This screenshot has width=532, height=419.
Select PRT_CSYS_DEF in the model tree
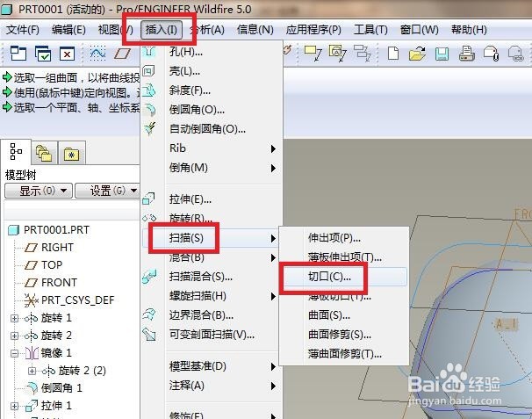[x=69, y=300]
